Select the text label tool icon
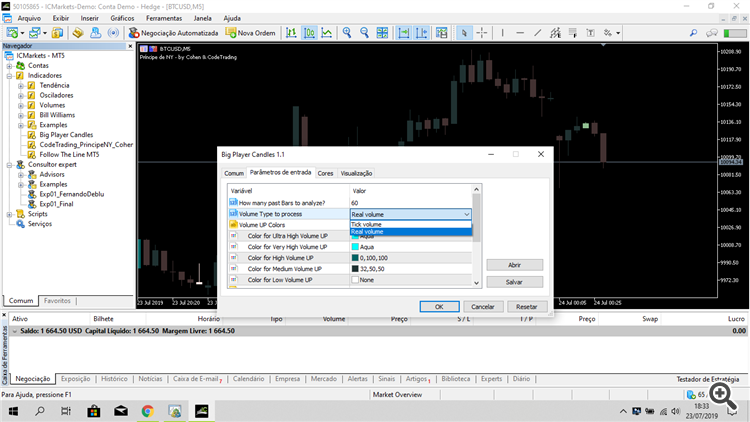Screen dimensions: 750x422 point(591,33)
